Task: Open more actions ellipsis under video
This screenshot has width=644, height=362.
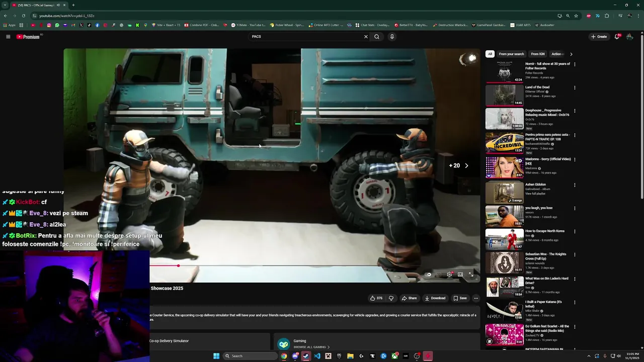Action: 476,298
